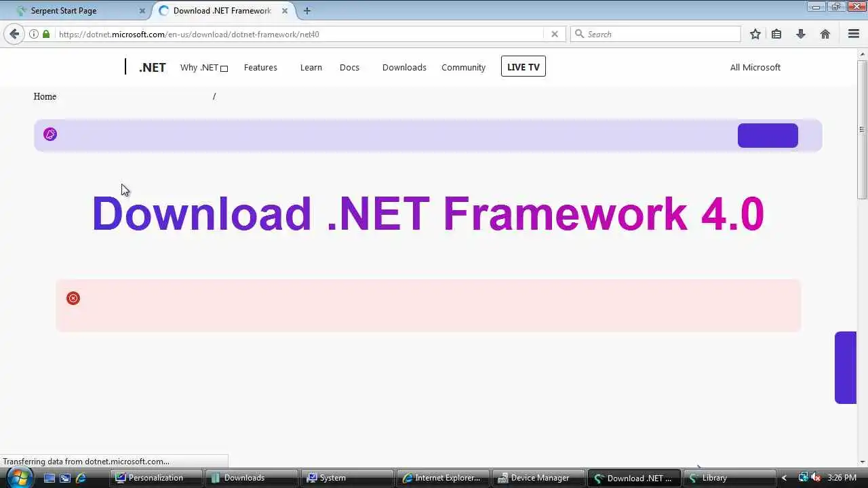Click the purple button in the banner
The image size is (868, 488).
(x=768, y=135)
